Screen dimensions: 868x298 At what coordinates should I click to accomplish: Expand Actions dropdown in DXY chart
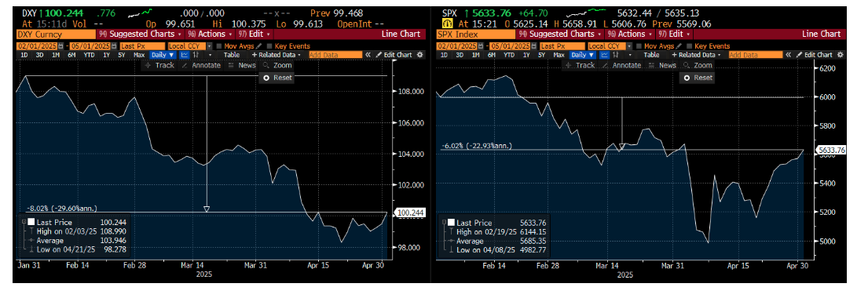click(x=211, y=34)
